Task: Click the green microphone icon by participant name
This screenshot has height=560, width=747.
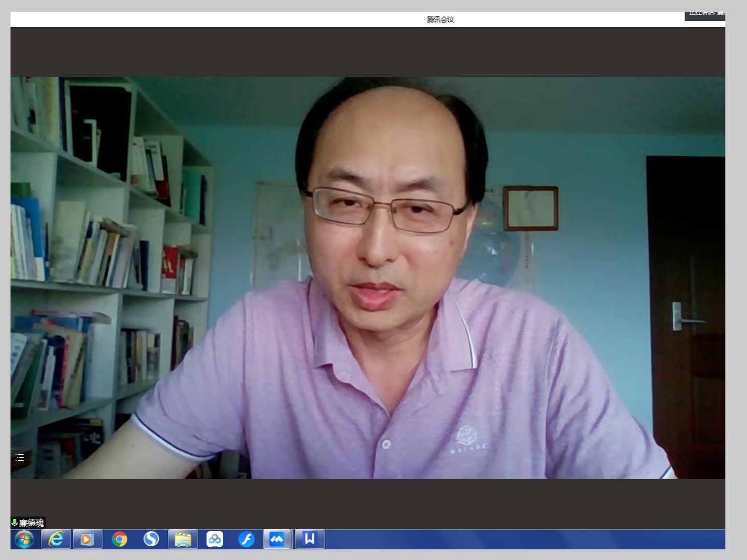Action: coord(14,523)
